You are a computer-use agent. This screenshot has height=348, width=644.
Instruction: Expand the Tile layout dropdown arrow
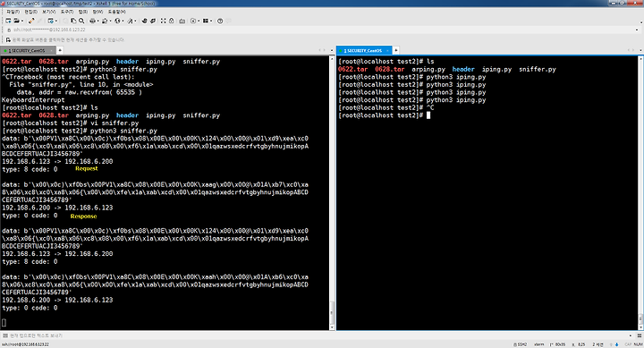click(211, 21)
